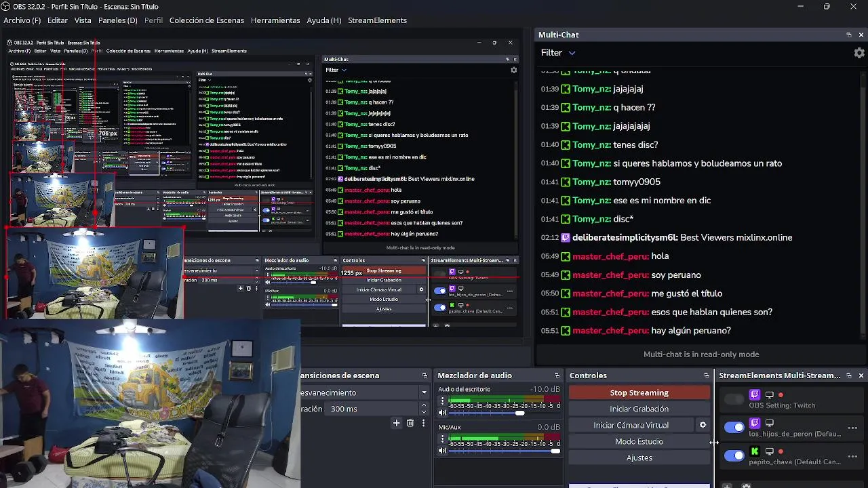868x488 pixels.
Task: Add a scene transition with plus icon
Action: [x=397, y=423]
